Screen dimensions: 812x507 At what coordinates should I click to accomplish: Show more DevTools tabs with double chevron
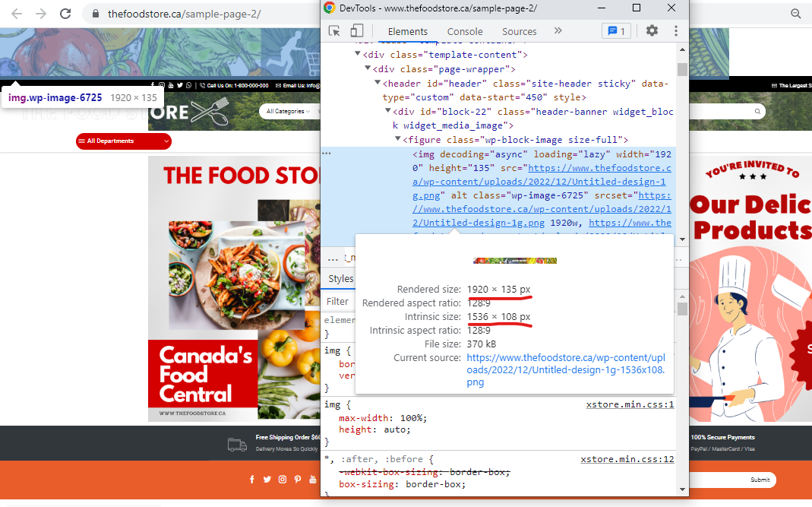[558, 30]
